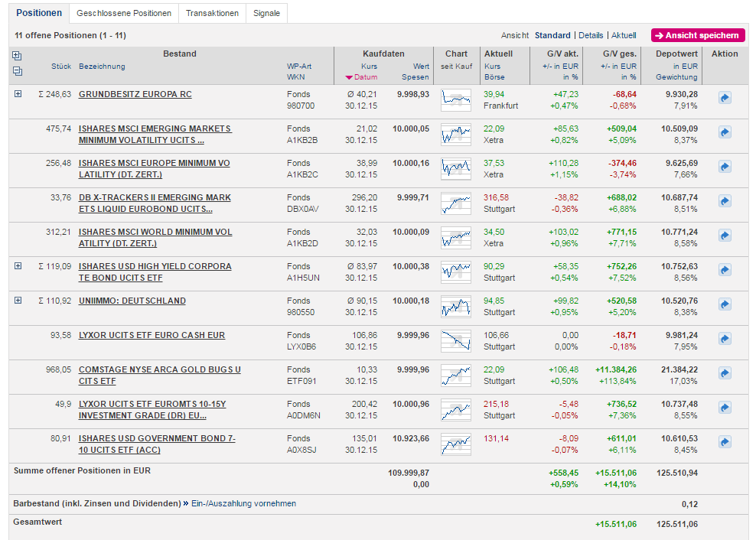This screenshot has width=756, height=540.
Task: Click action icon for Grundbesitz Europa RC
Action: [x=725, y=98]
